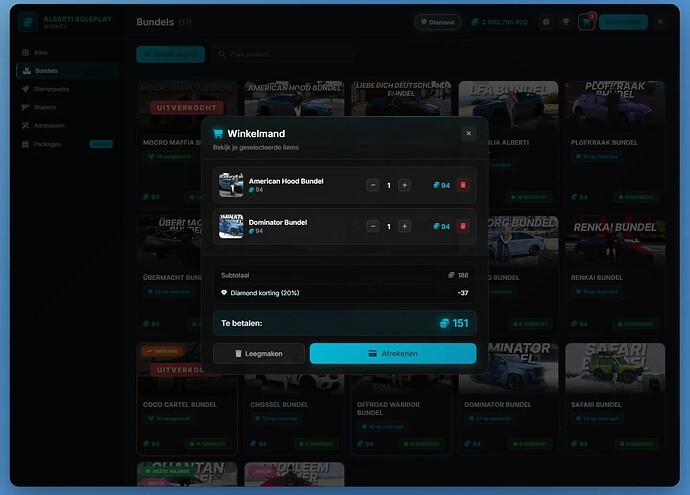Decrease American Hood Bundel quantity
690x495 pixels.
373,185
